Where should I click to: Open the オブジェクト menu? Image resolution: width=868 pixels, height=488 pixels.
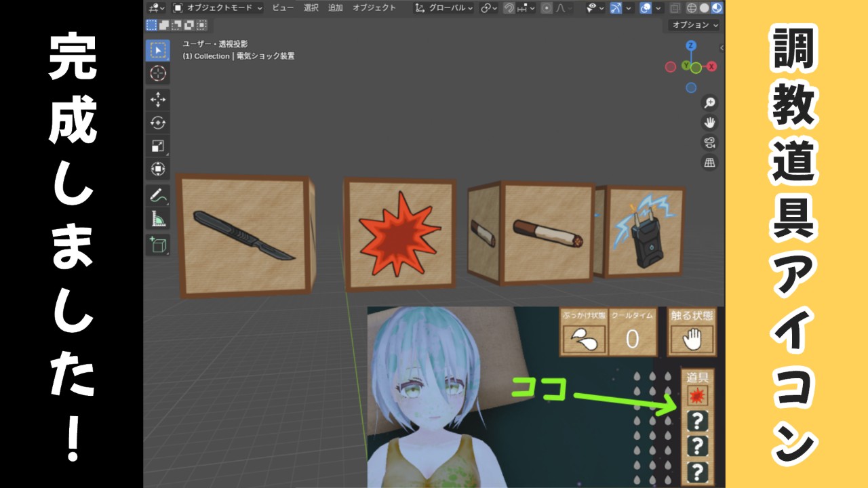[376, 8]
